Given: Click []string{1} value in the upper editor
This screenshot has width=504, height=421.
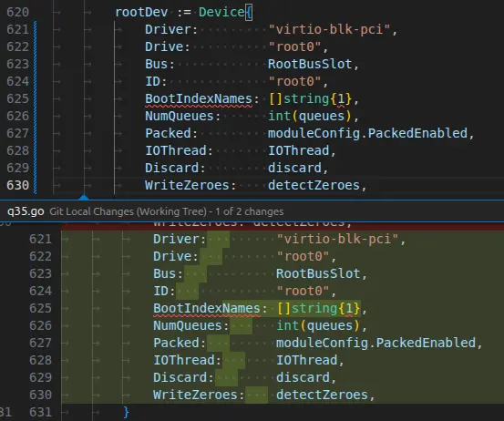Looking at the screenshot, I should pos(310,98).
